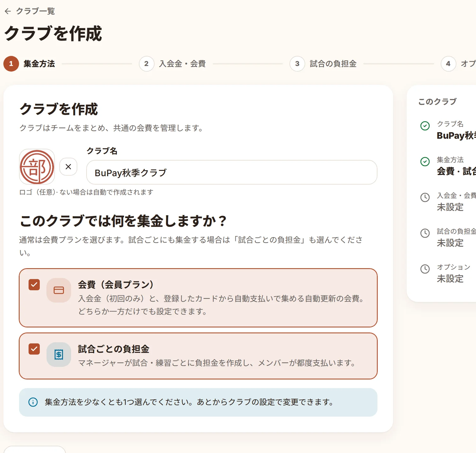Image resolution: width=476 pixels, height=453 pixels.
Task: Click the back arrow beside クラブ一覧
Action: [x=8, y=11]
